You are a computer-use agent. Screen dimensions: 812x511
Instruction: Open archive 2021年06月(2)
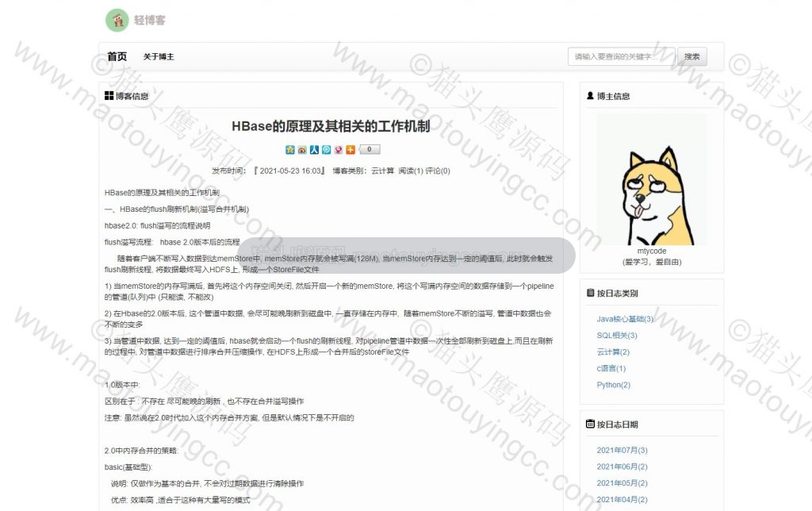click(x=622, y=467)
